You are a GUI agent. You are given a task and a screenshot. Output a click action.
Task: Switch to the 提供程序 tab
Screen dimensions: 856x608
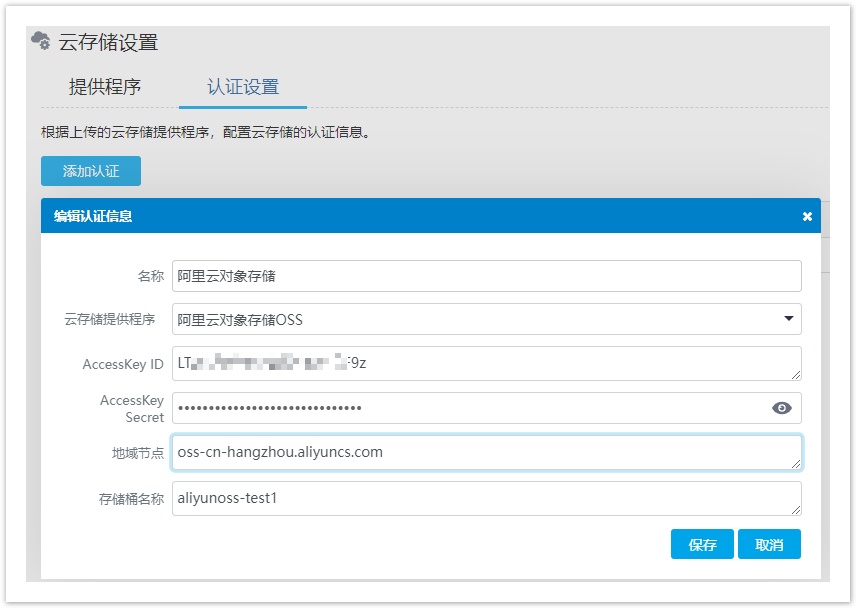point(105,87)
